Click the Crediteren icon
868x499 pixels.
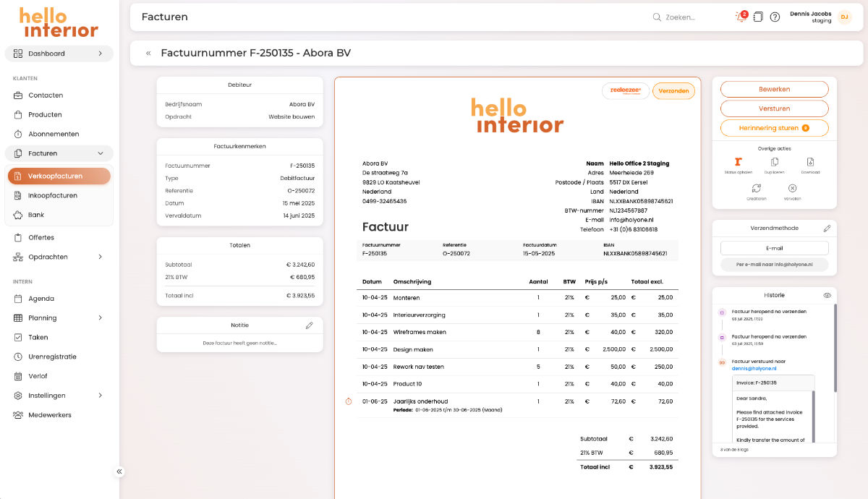click(756, 188)
